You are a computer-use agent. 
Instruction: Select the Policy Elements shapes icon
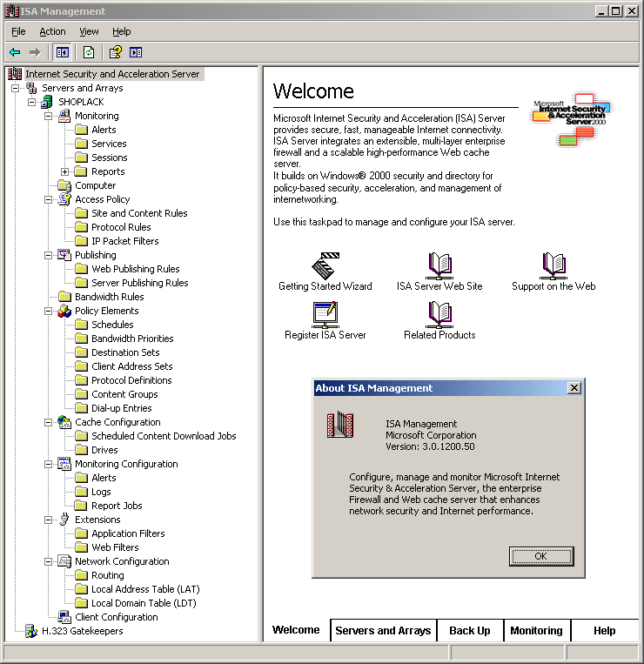click(64, 311)
